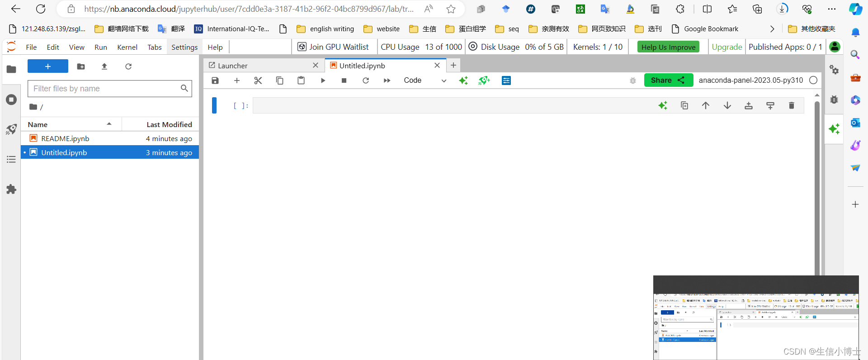Open a new launcher tab with plus button

453,65
